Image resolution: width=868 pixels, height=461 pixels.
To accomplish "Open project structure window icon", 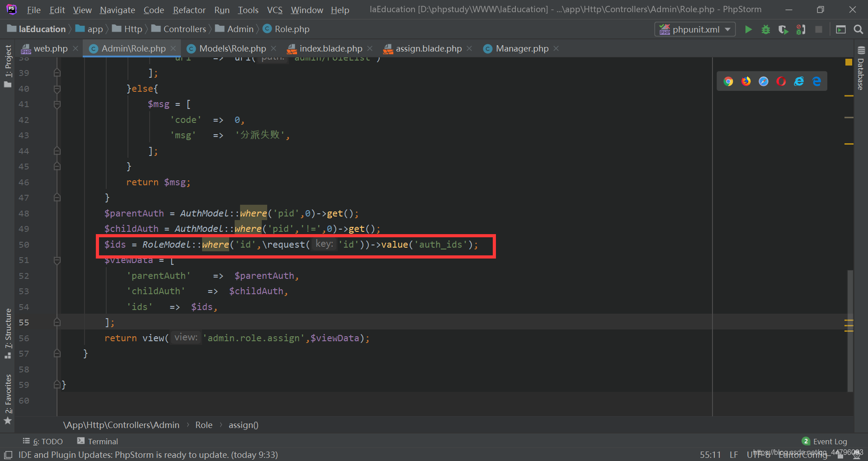I will coord(841,29).
